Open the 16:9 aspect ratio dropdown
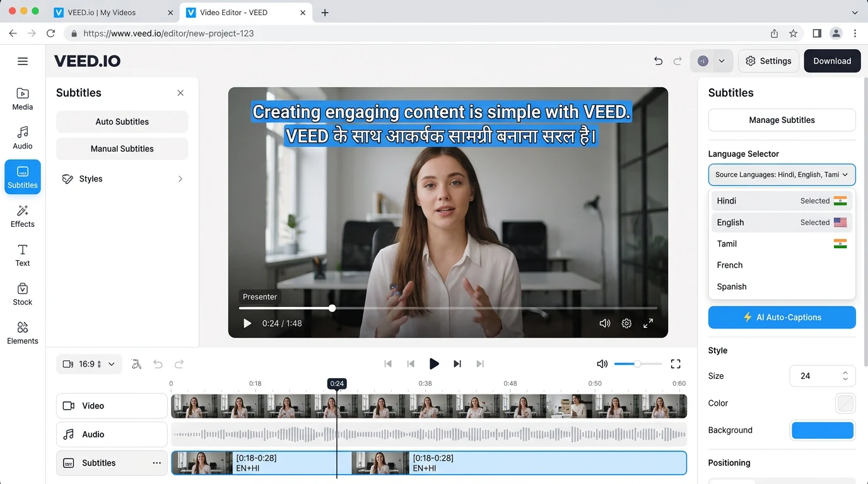Screen dimensions: 868x484 pyautogui.click(x=89, y=364)
